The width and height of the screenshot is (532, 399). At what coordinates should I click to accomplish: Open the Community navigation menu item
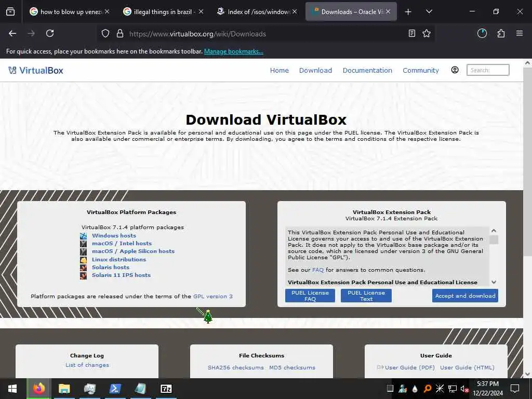pos(421,70)
